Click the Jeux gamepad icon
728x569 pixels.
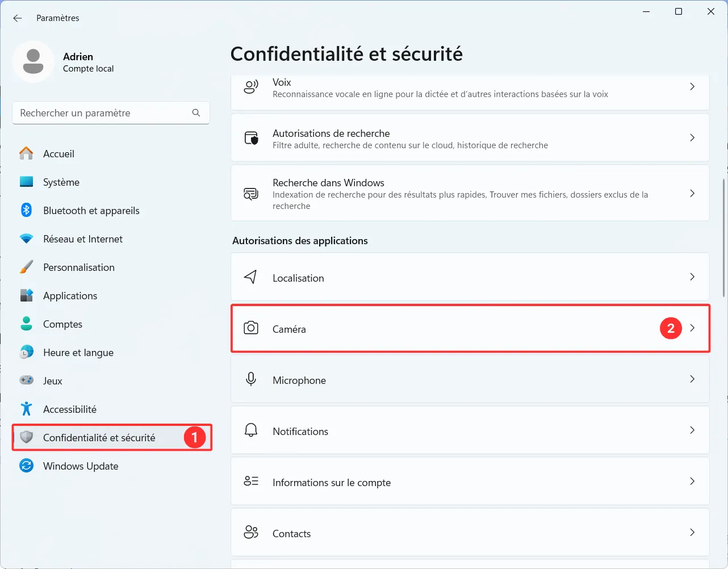coord(26,380)
